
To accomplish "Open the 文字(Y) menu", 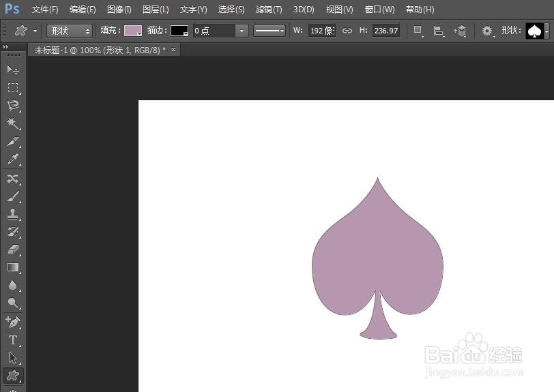I will click(x=193, y=10).
